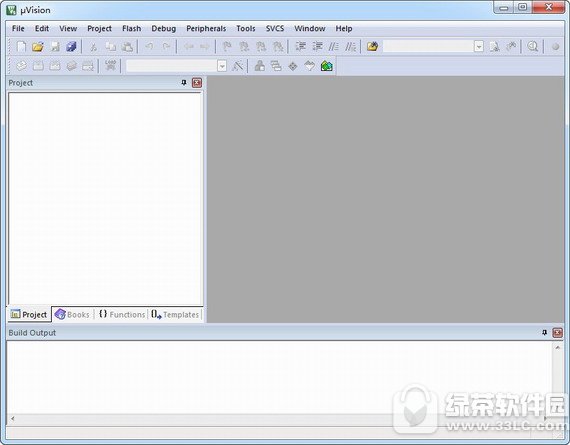The width and height of the screenshot is (570, 445).
Task: Close the Project panel
Action: click(x=197, y=83)
